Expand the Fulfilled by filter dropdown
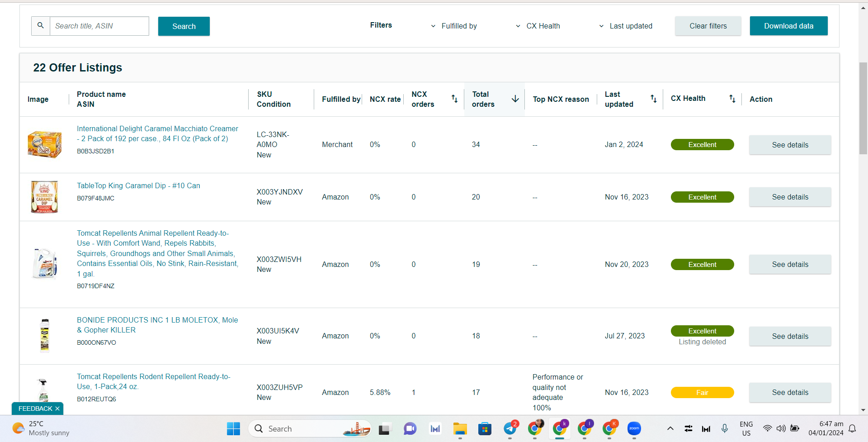This screenshot has height=442, width=868. point(453,26)
